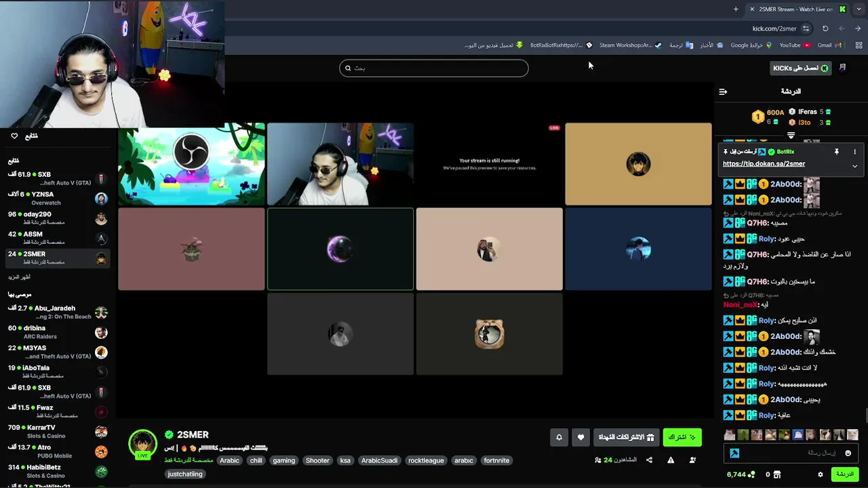Open the Google Maps bookmark
Viewport: 868px width, 488px height.
(x=751, y=45)
